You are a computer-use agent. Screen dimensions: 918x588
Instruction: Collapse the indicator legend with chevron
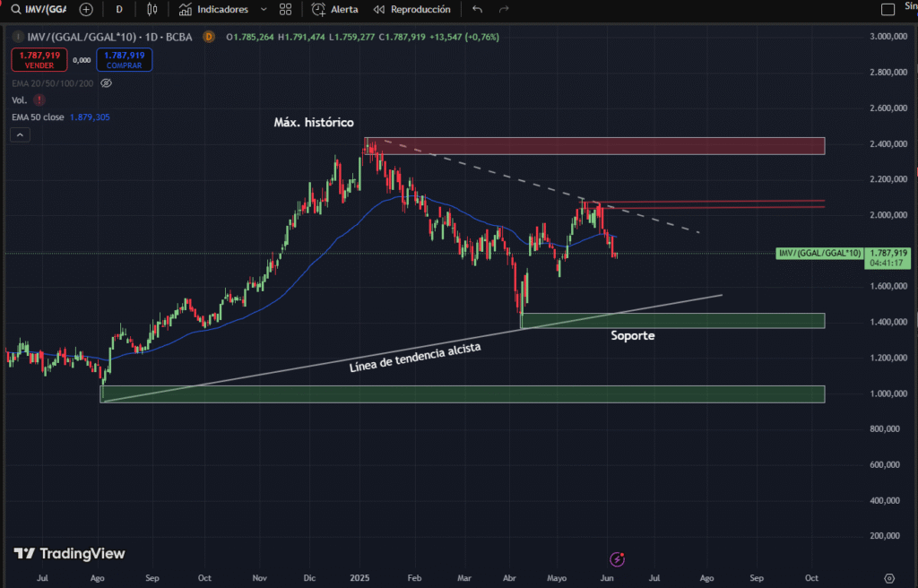[20, 134]
